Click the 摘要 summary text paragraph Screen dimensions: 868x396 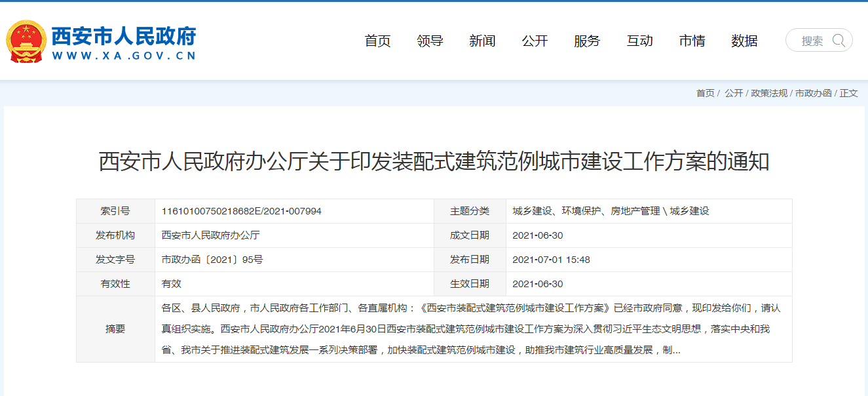470,329
